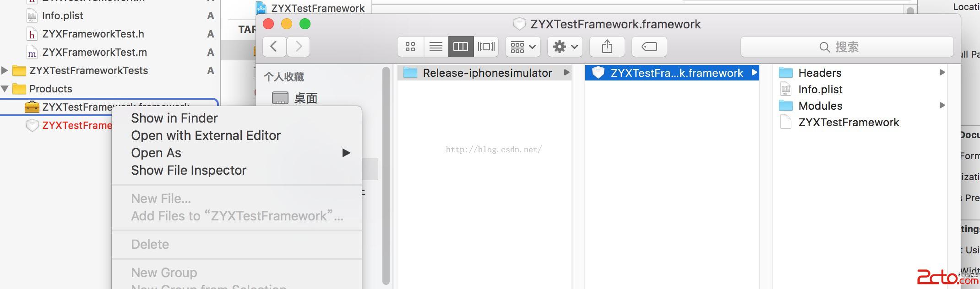Switch Finder to column view
This screenshot has height=289, width=980.
pyautogui.click(x=460, y=47)
